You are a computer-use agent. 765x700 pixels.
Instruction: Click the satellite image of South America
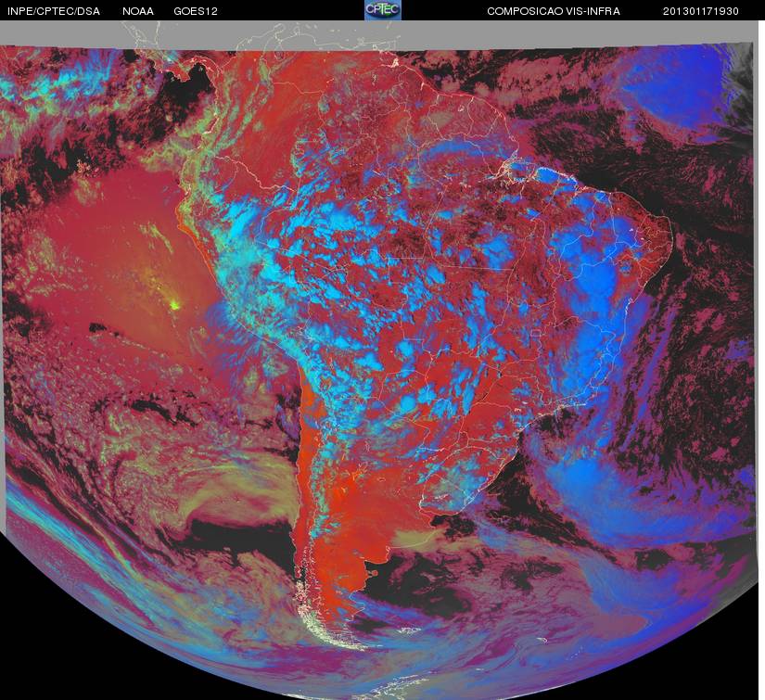click(x=379, y=360)
